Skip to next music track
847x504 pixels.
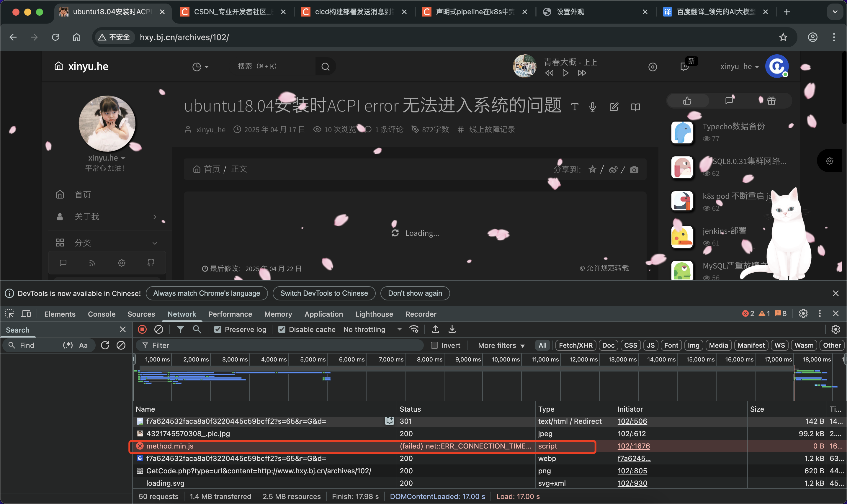pos(582,73)
